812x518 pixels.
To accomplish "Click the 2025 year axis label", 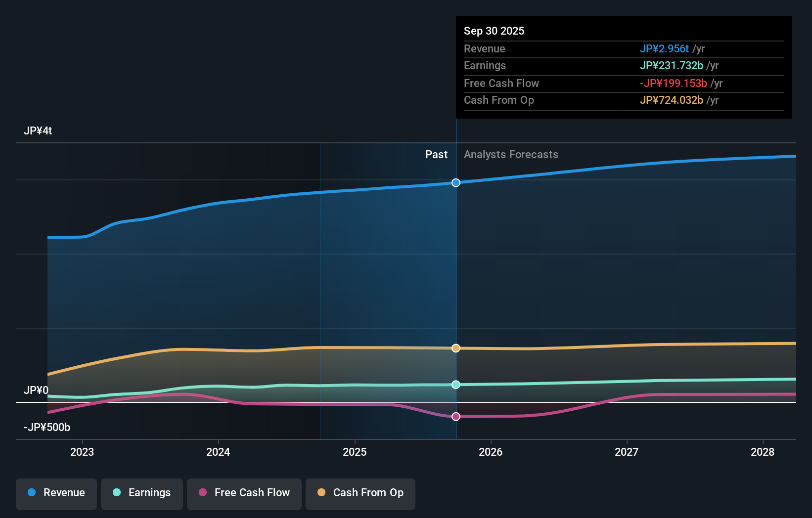I will tap(355, 452).
